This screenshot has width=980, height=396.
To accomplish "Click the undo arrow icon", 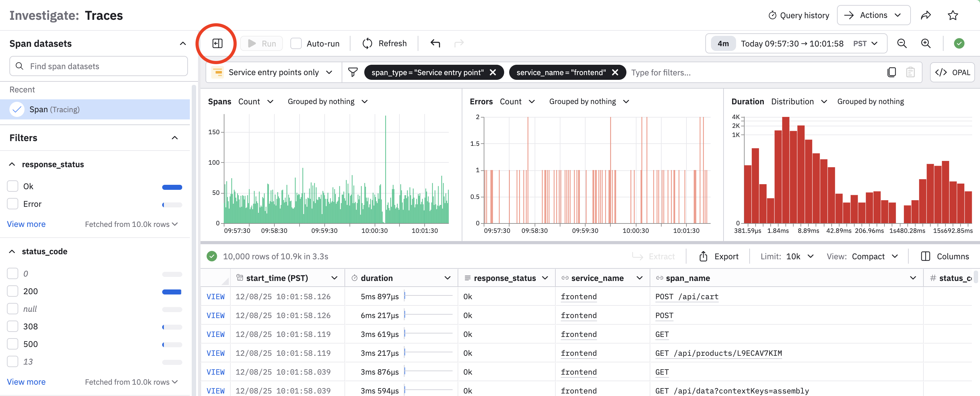I will point(435,43).
